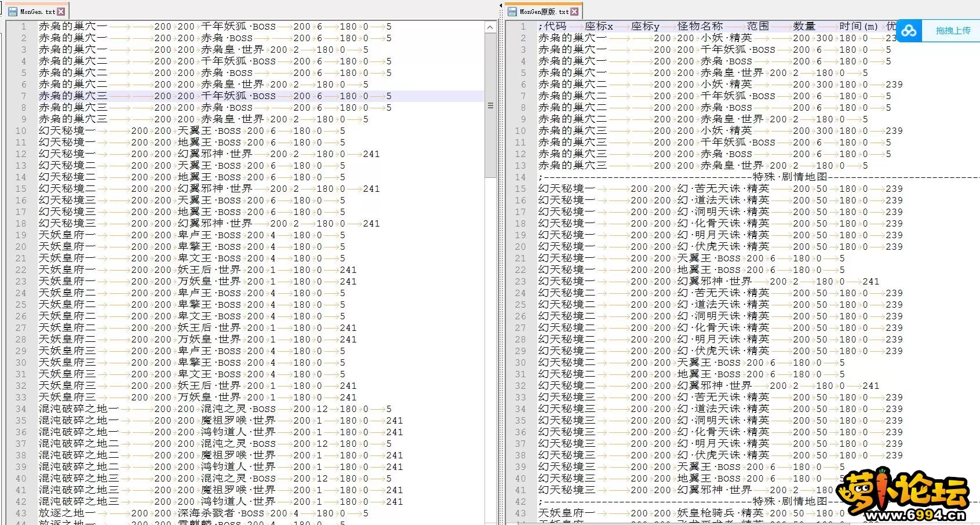Click 幻·道法天诛·精英 on right line 16
The height and width of the screenshot is (525, 980).
coord(723,200)
